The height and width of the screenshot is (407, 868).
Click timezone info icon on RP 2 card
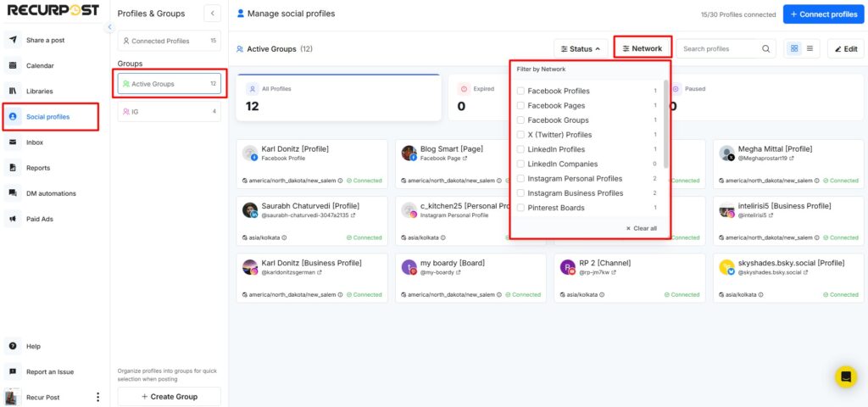tap(602, 295)
